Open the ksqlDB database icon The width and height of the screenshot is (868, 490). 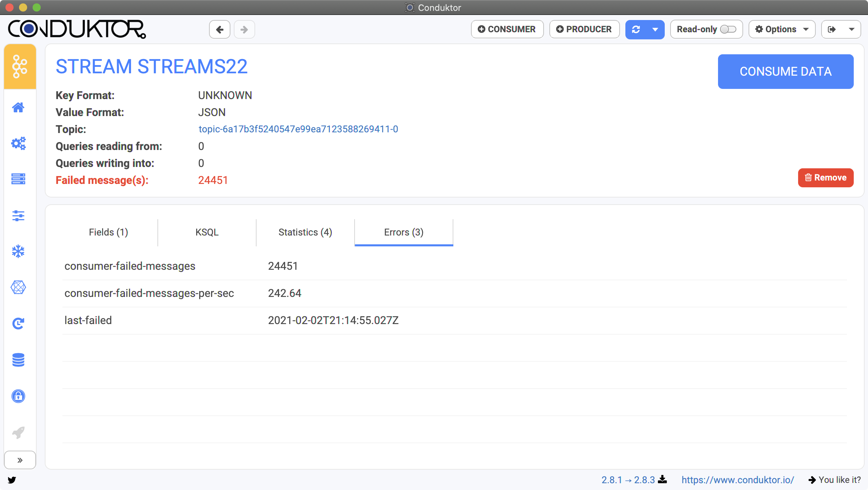tap(18, 360)
